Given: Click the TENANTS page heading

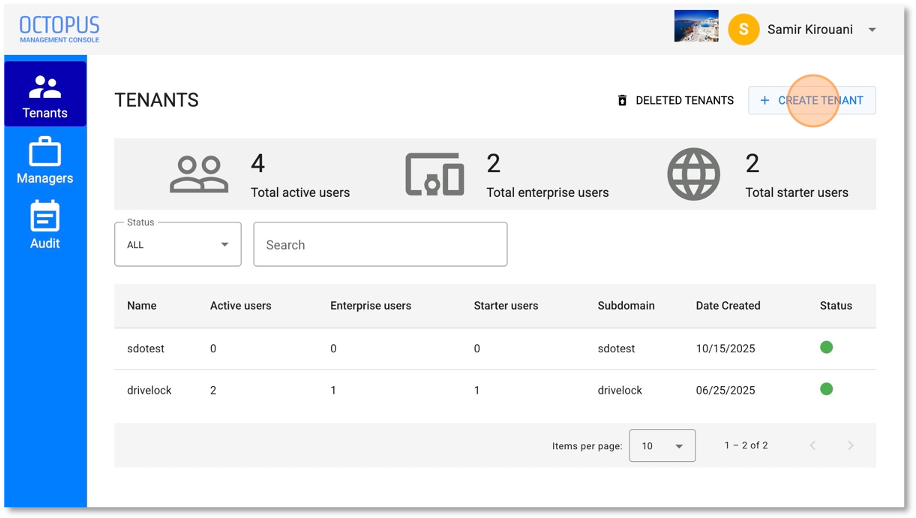Looking at the screenshot, I should (157, 100).
